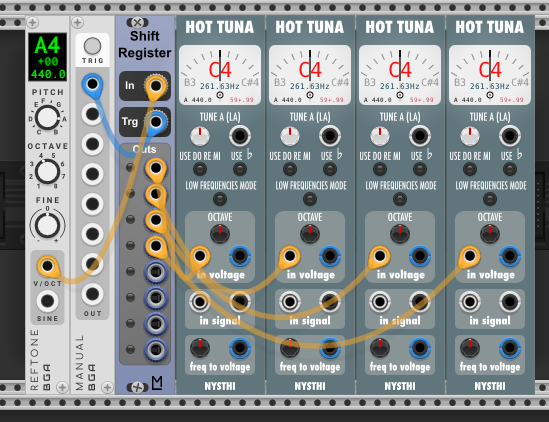
Task: Click NYSTHI label under second Hot Tuna
Action: (310, 386)
